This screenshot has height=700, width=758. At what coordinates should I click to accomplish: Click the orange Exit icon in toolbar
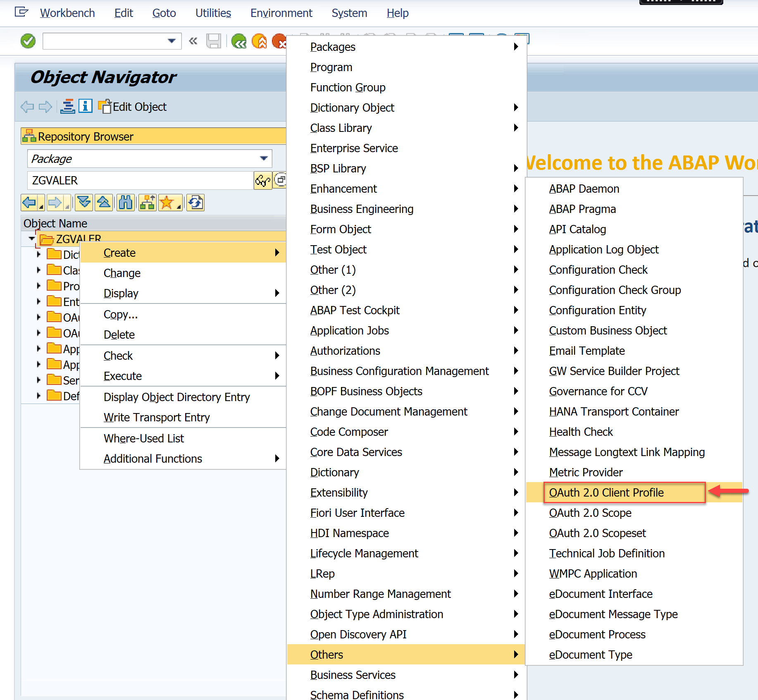(x=259, y=41)
